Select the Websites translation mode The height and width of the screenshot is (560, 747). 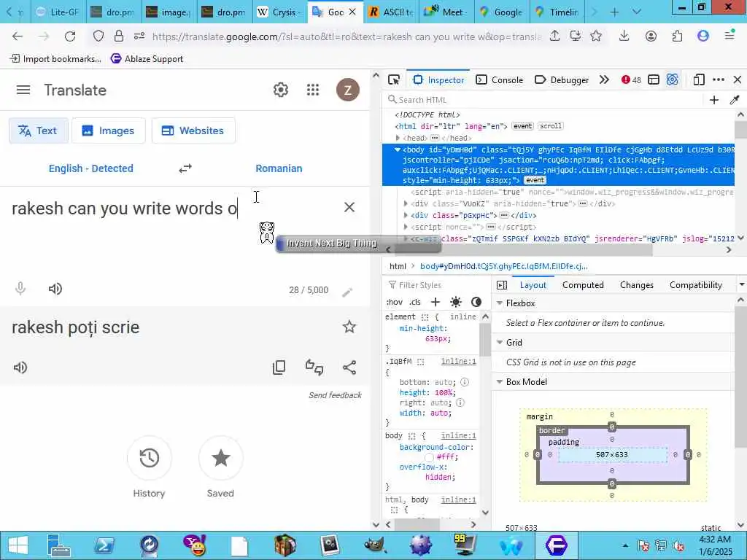pos(193,131)
